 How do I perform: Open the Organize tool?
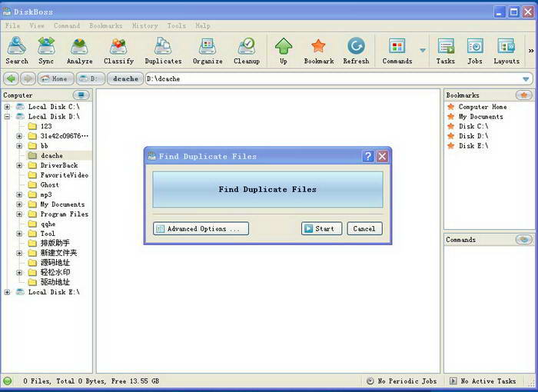click(207, 51)
